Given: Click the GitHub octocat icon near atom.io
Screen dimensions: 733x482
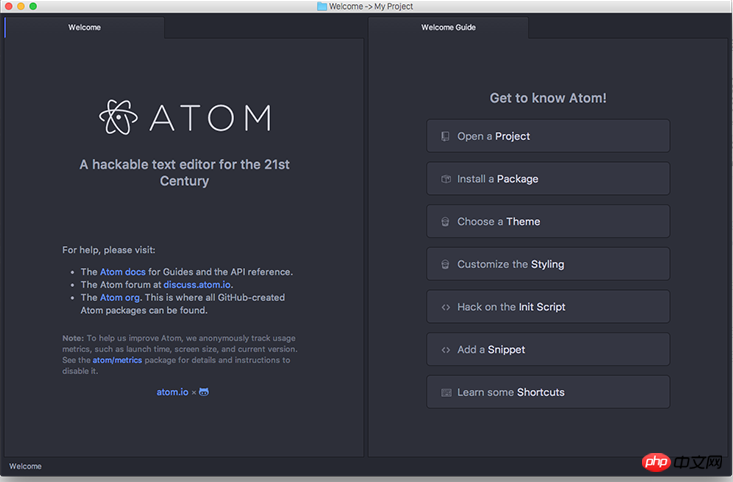Looking at the screenshot, I should [x=204, y=392].
